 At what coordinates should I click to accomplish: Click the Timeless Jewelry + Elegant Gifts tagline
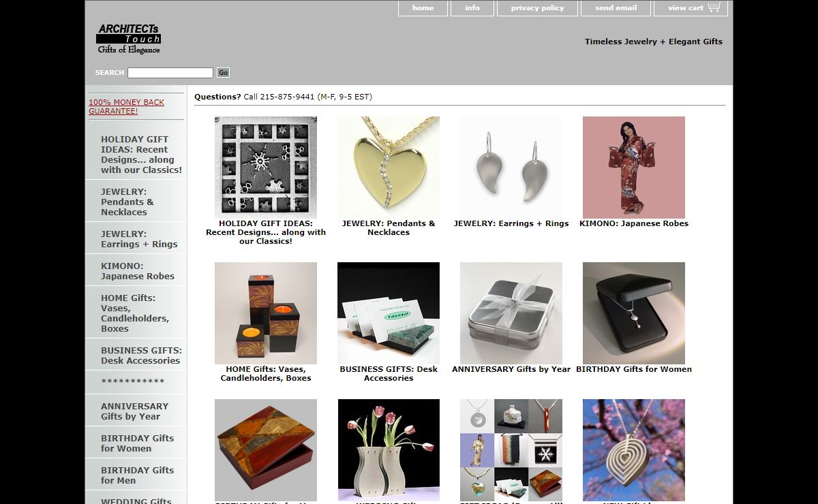click(654, 42)
